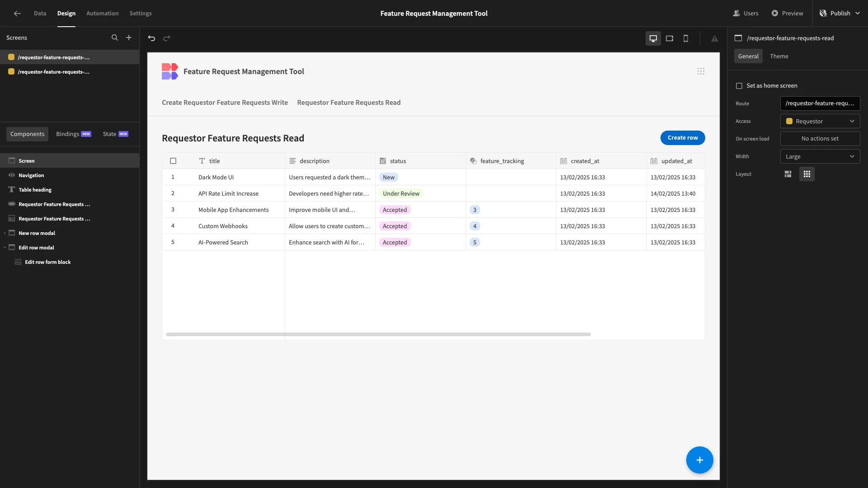Redo the last change
Image resolution: width=868 pixels, height=488 pixels.
click(x=167, y=38)
